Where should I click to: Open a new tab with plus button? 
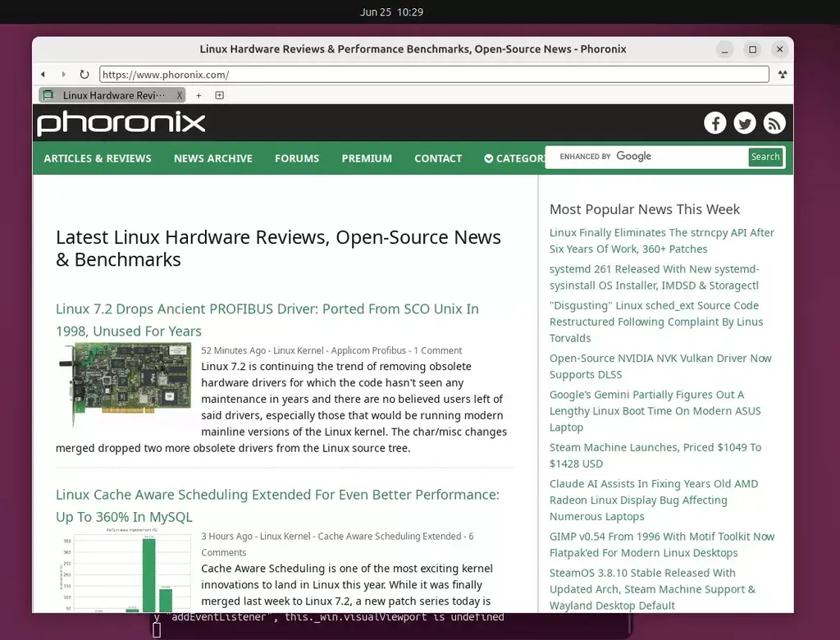[199, 95]
